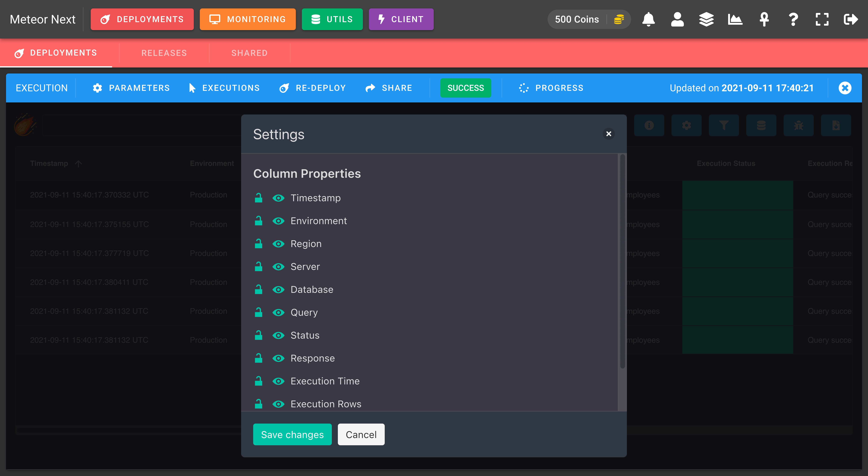Hide the Execution Time column via eye icon
This screenshot has width=868, height=476.
[278, 381]
